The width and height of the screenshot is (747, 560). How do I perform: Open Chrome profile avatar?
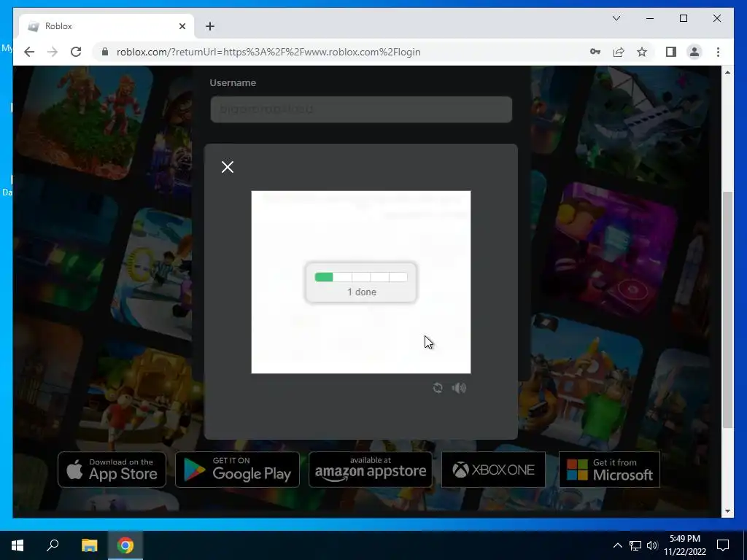[694, 52]
